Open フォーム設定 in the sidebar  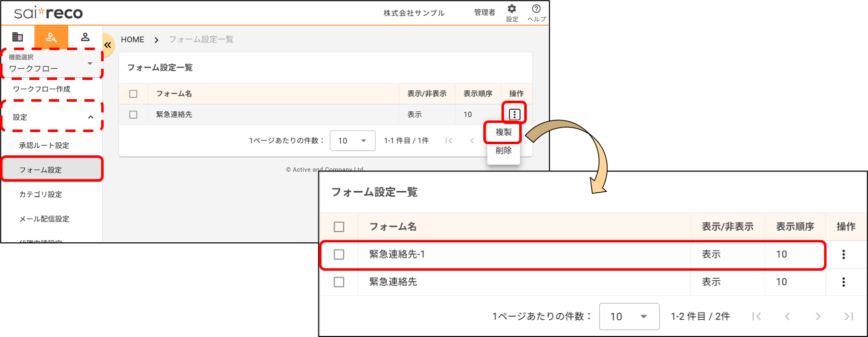tap(40, 170)
